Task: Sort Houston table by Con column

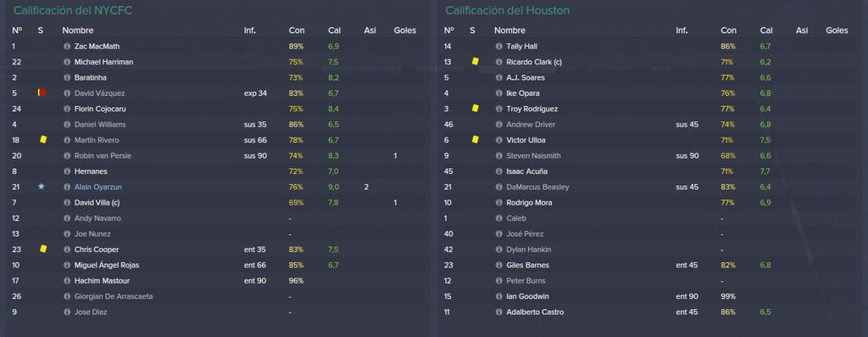Action: click(x=728, y=31)
